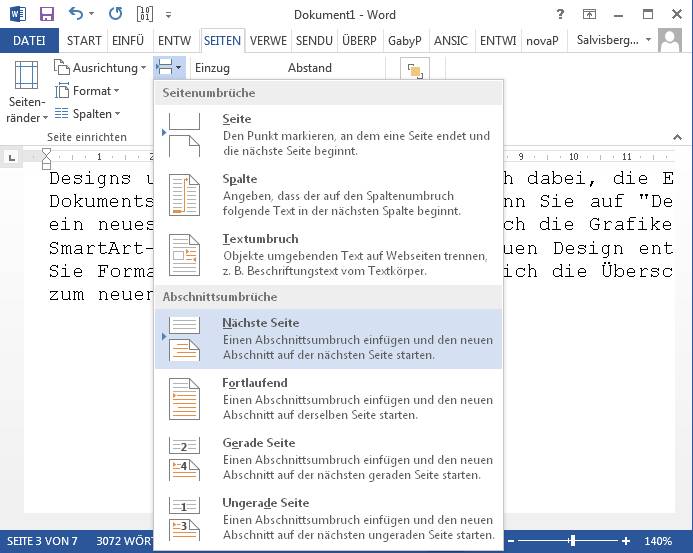The image size is (693, 553).
Task: Repeat the last action with the redo icon
Action: point(116,14)
